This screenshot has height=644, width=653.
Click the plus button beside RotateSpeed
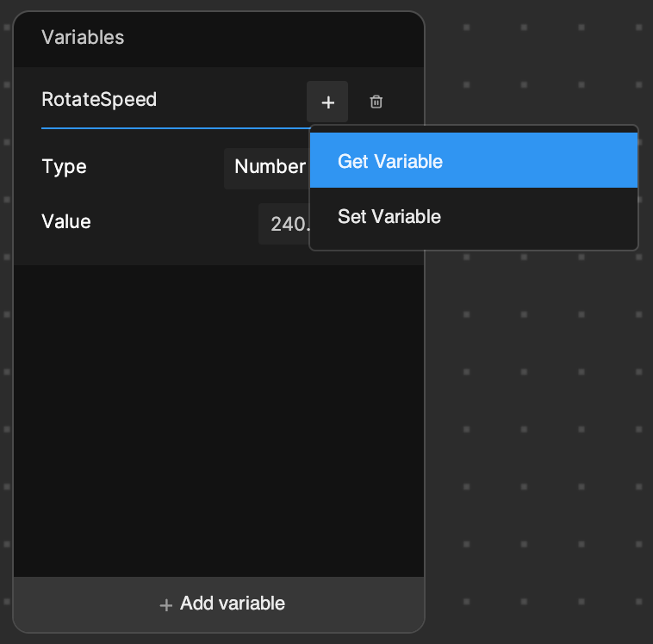click(x=327, y=102)
